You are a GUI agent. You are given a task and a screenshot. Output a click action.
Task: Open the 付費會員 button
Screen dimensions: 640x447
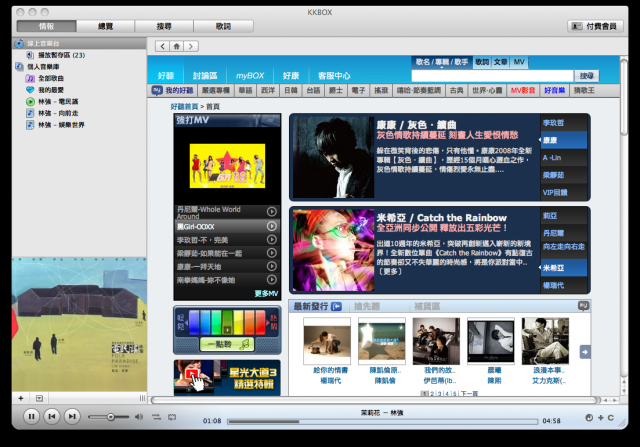(596, 26)
